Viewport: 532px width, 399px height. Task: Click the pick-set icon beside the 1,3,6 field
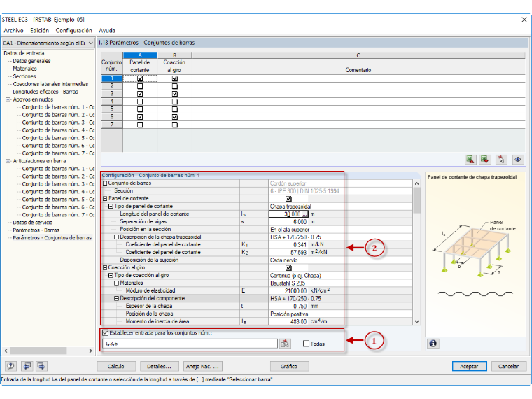pyautogui.click(x=285, y=344)
